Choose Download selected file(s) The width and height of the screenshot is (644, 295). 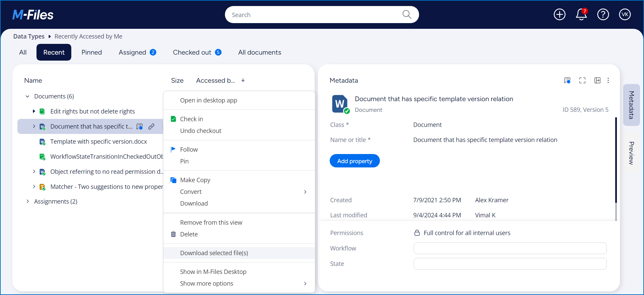(x=239, y=253)
